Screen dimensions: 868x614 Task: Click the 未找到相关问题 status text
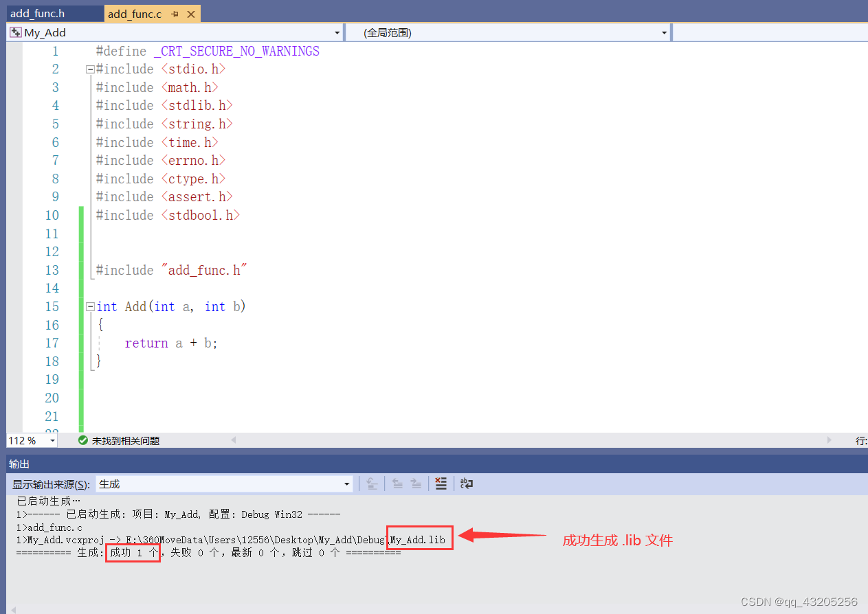(126, 441)
